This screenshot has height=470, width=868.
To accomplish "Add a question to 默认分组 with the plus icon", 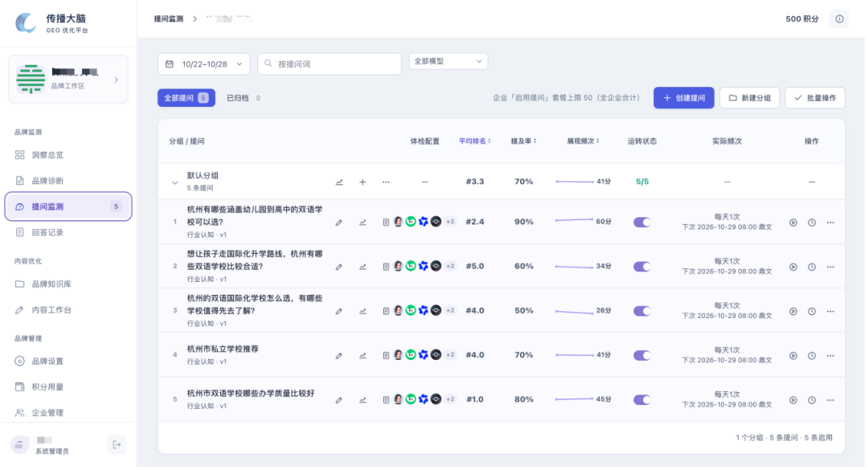I will pos(364,183).
